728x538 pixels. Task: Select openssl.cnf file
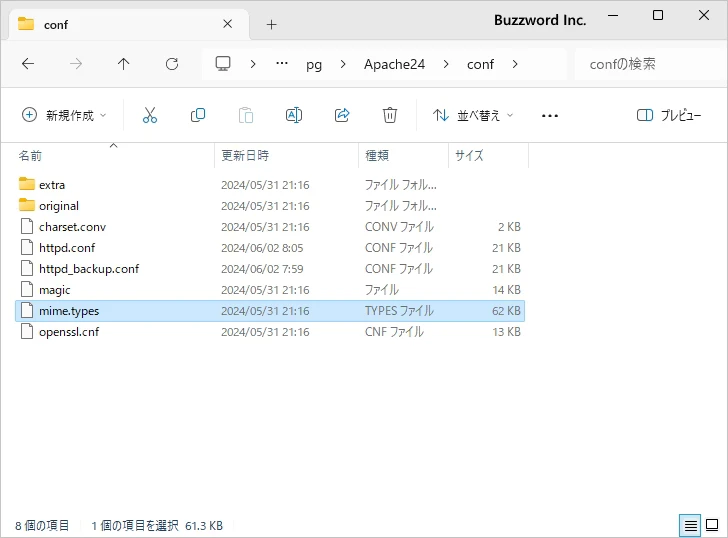click(270, 331)
